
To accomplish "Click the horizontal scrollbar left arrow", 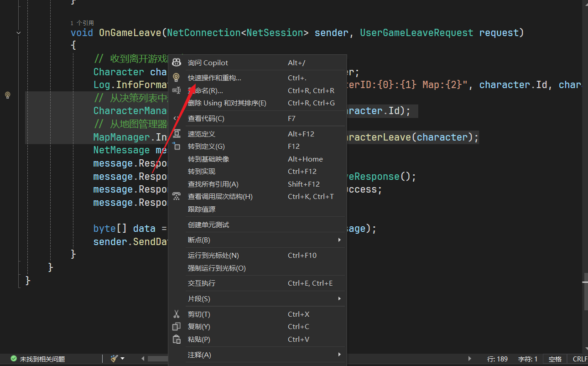I will click(143, 359).
